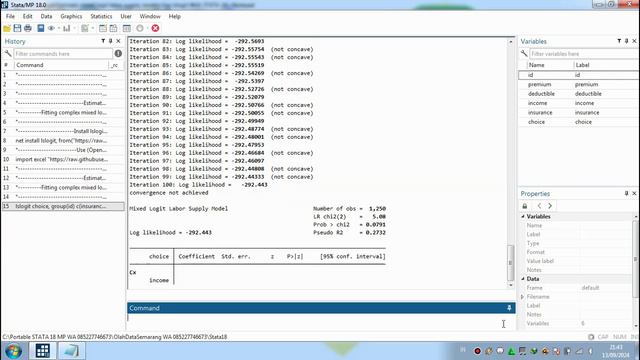Click in the Filter commands here field

click(x=63, y=53)
